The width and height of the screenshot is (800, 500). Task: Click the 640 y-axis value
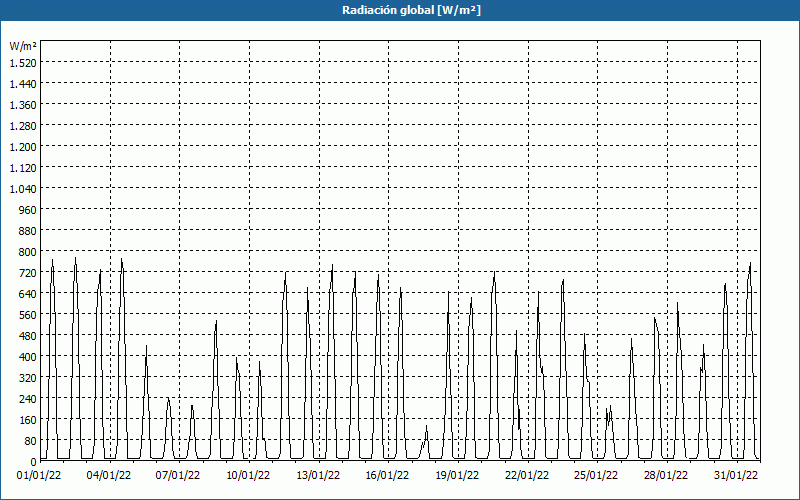click(28, 294)
